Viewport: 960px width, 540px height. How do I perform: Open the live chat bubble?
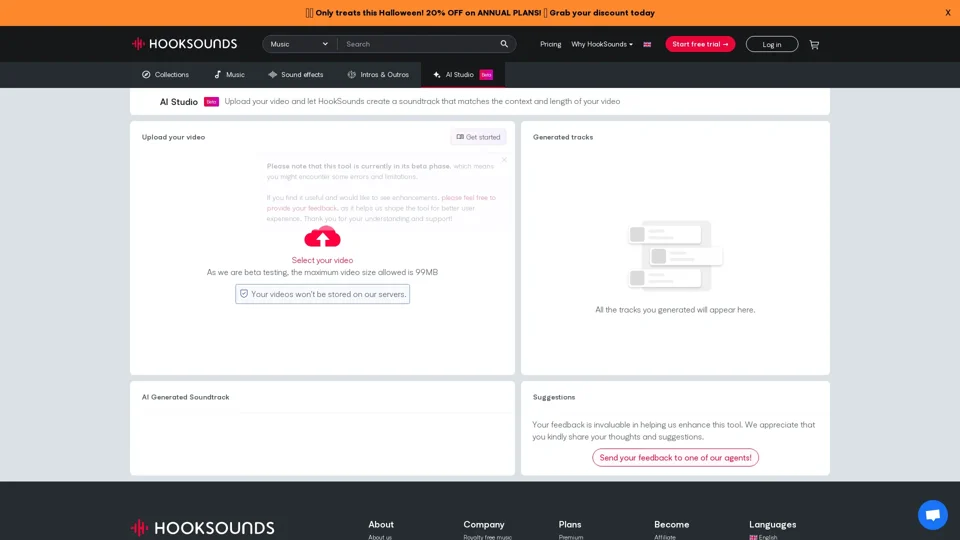click(932, 515)
